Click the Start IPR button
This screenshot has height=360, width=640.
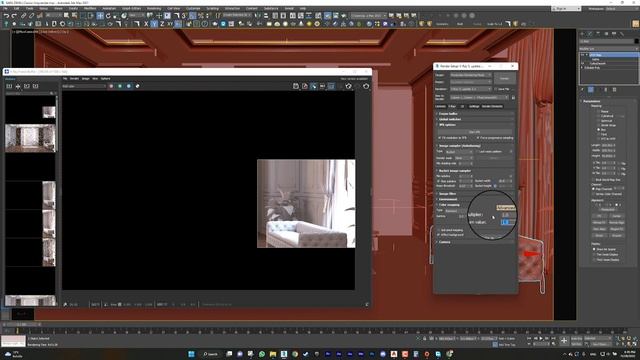[475, 132]
